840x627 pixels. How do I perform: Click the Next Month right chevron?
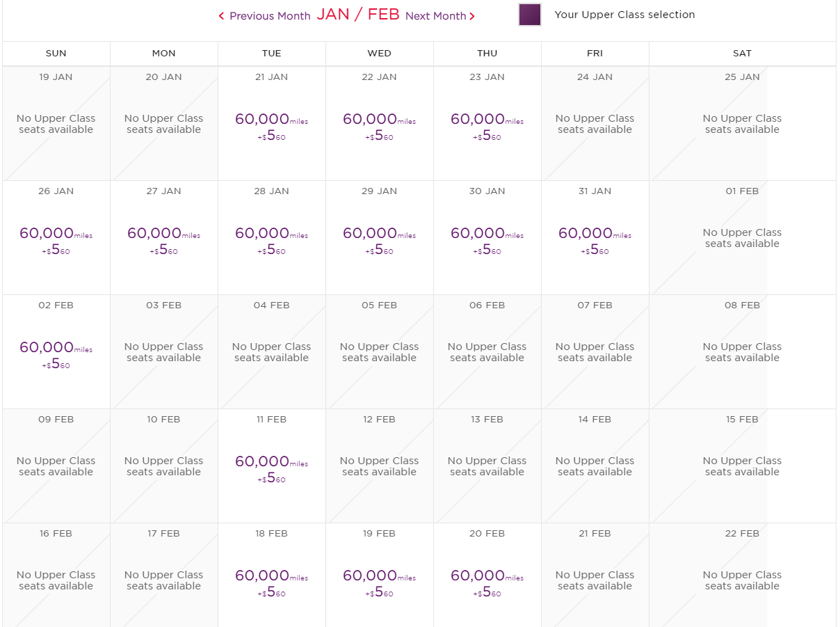pos(472,16)
